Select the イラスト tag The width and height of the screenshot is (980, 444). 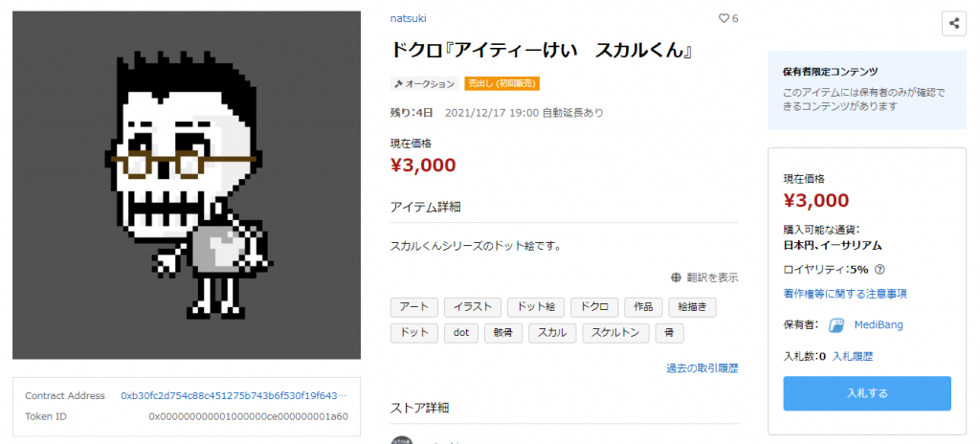coord(473,307)
